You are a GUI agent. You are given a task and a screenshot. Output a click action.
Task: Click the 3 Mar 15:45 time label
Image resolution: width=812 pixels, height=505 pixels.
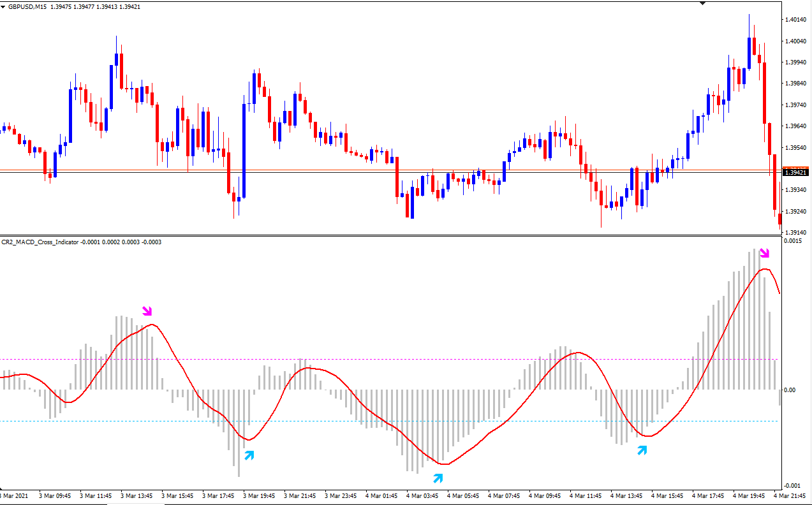click(177, 495)
